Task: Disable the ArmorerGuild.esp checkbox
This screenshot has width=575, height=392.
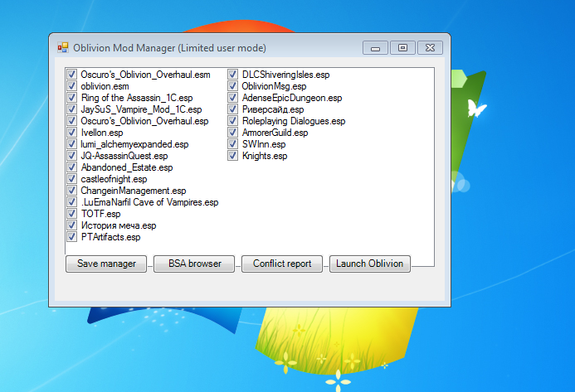Action: coord(232,133)
